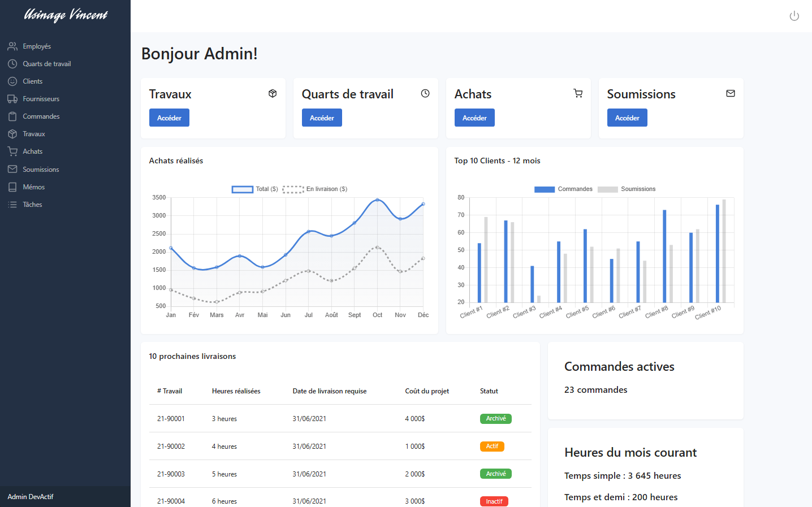Open Quarts de travail in the sidebar

pos(47,64)
